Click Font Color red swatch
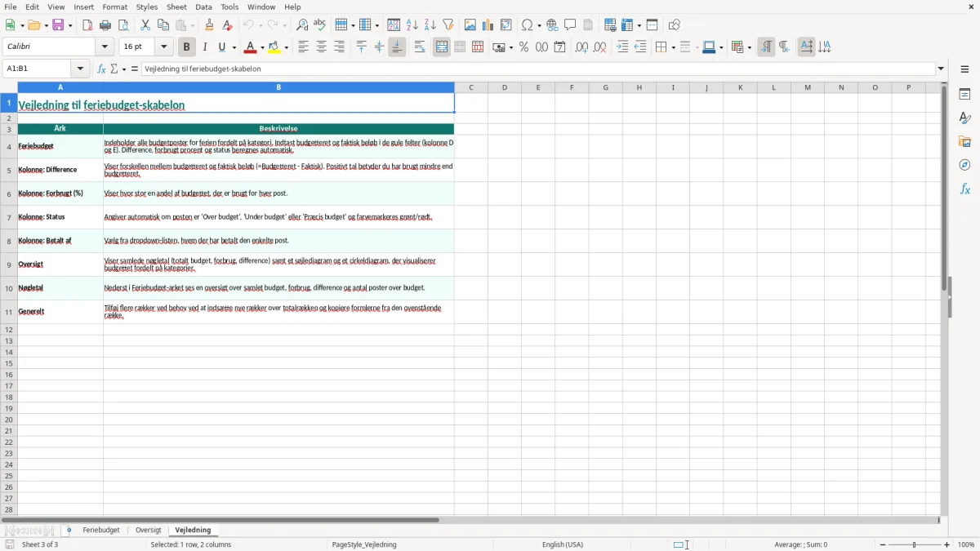The height and width of the screenshot is (551, 980). pos(251,47)
